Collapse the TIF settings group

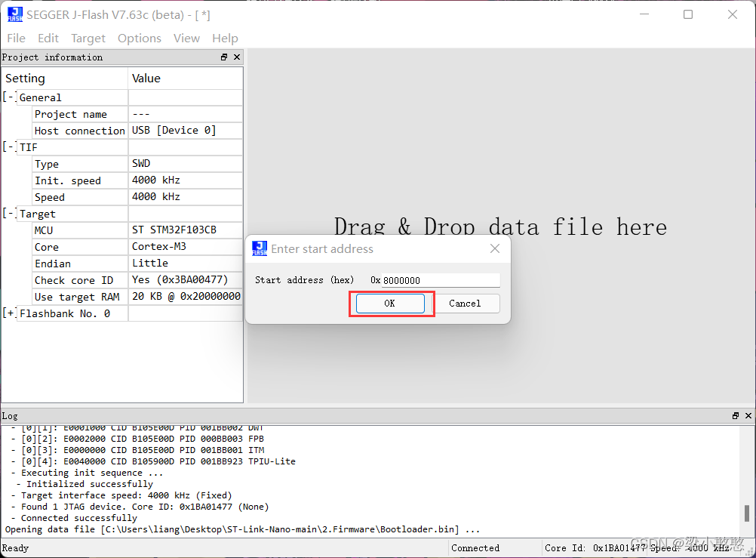point(10,146)
